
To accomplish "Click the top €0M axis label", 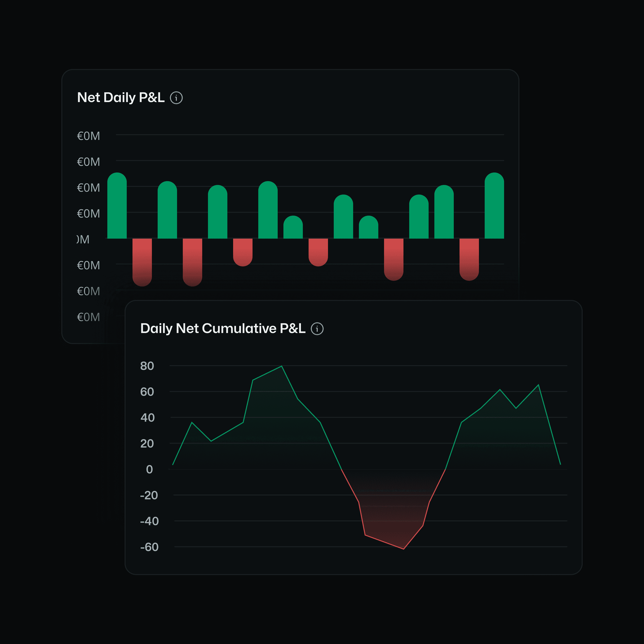I will coord(88,136).
